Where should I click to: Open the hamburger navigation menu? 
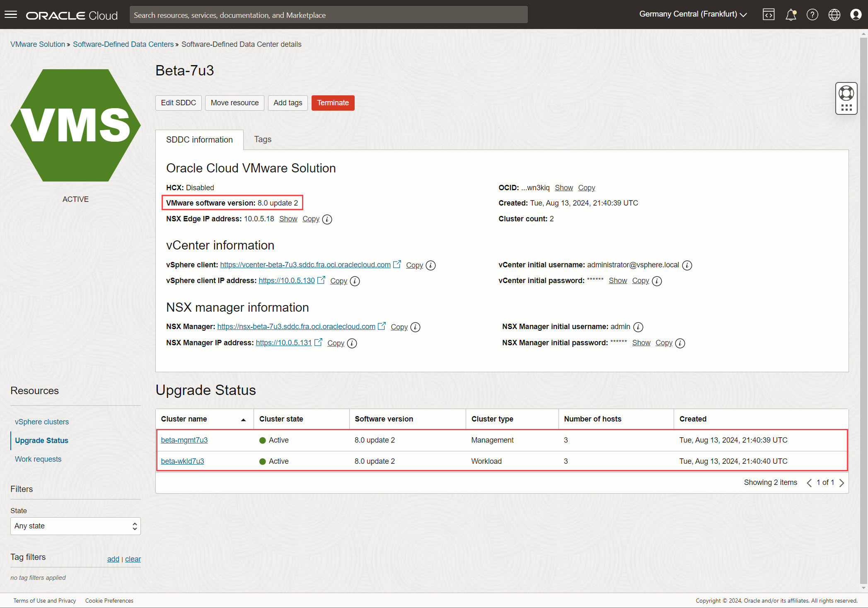point(11,15)
